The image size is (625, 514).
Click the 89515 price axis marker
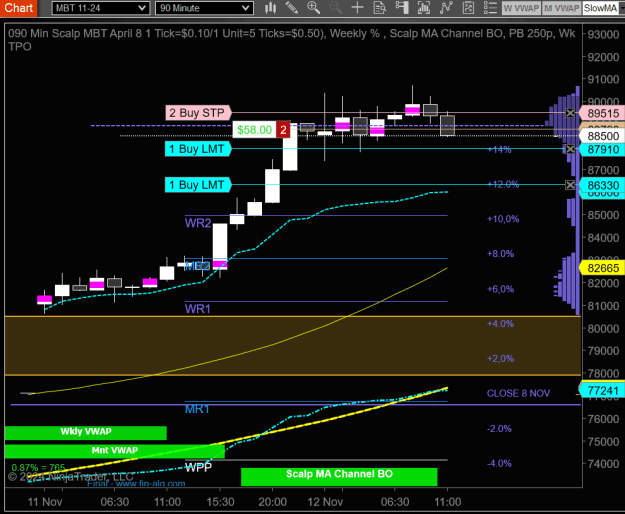(602, 113)
